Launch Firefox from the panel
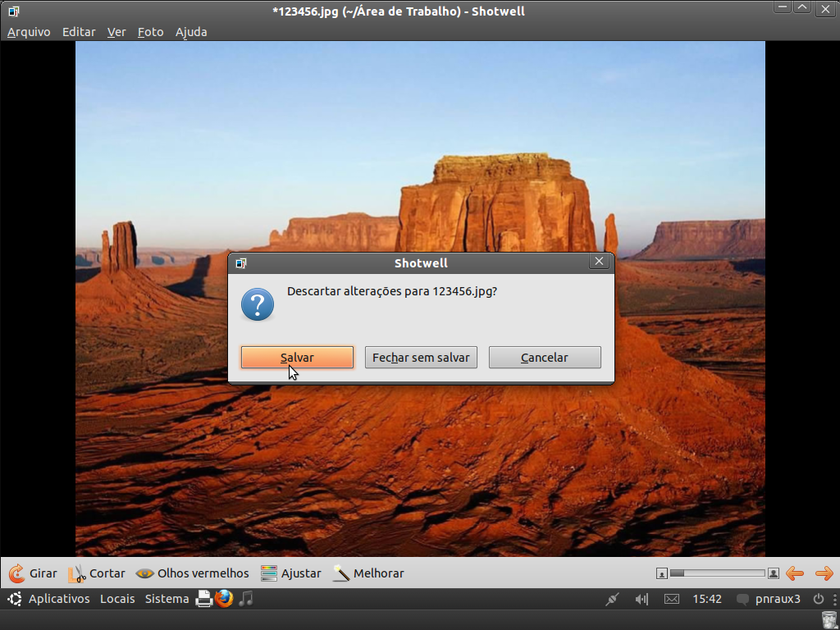 point(225,598)
